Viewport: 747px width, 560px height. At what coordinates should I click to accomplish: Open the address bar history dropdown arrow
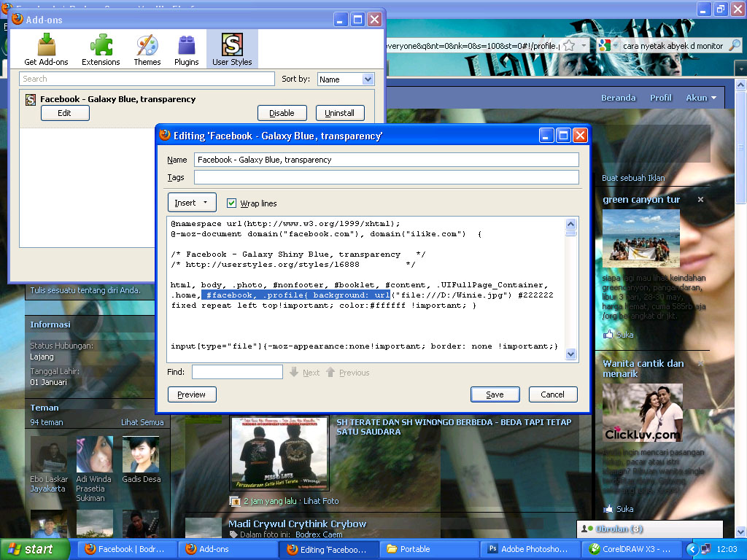pyautogui.click(x=584, y=46)
